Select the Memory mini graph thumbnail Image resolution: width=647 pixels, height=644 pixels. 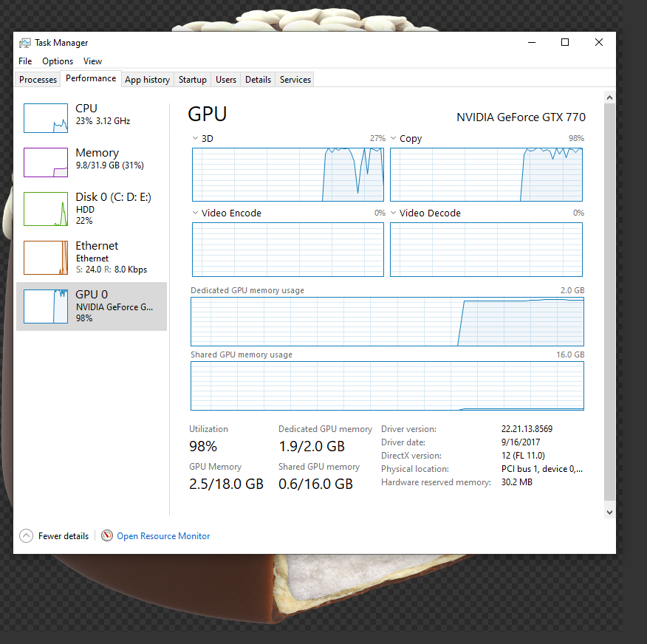point(46,162)
